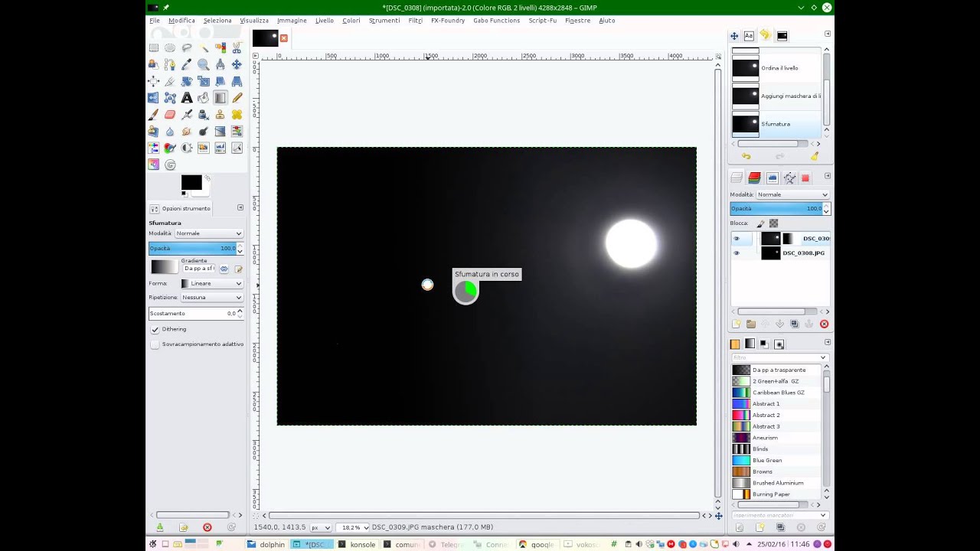Reverse the gradient direction

click(x=224, y=269)
